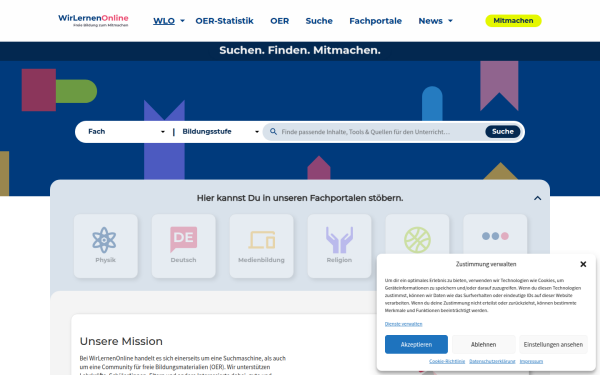Open Suche in the navigation bar

[x=319, y=21]
